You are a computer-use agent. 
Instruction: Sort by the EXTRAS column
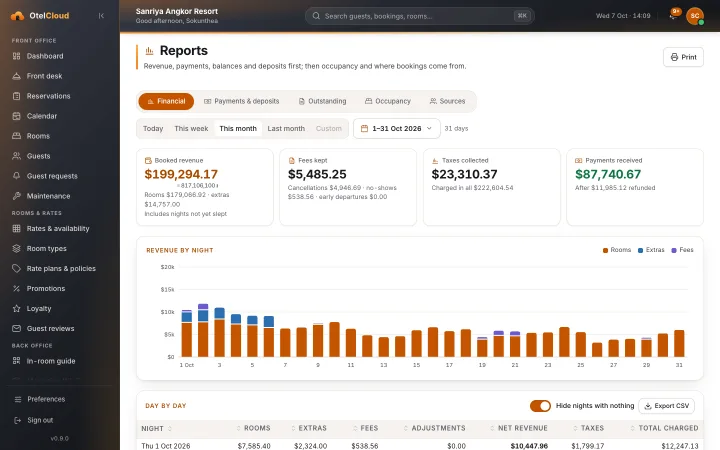coord(309,428)
